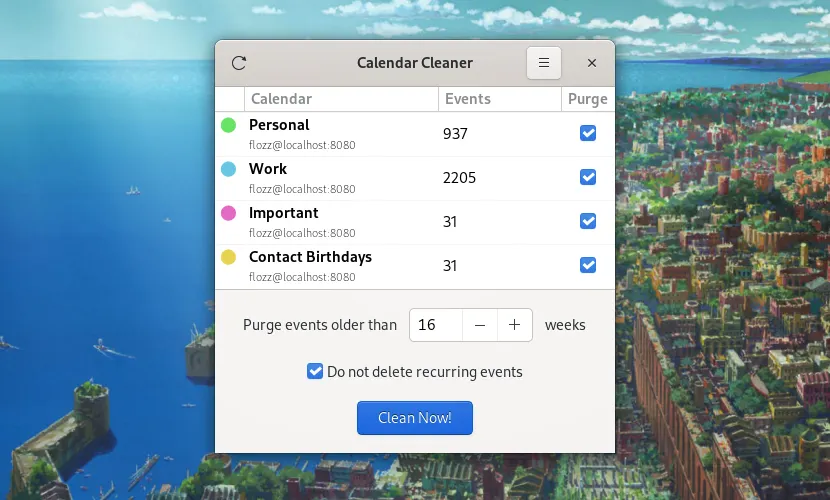This screenshot has width=830, height=500.
Task: Decrease weeks with the minus button
Action: [x=480, y=325]
